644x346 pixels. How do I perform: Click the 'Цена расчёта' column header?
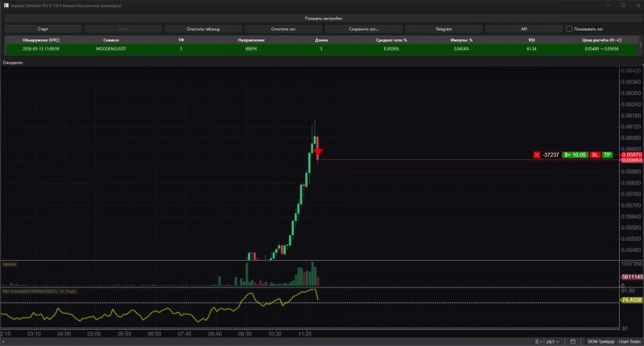click(601, 40)
